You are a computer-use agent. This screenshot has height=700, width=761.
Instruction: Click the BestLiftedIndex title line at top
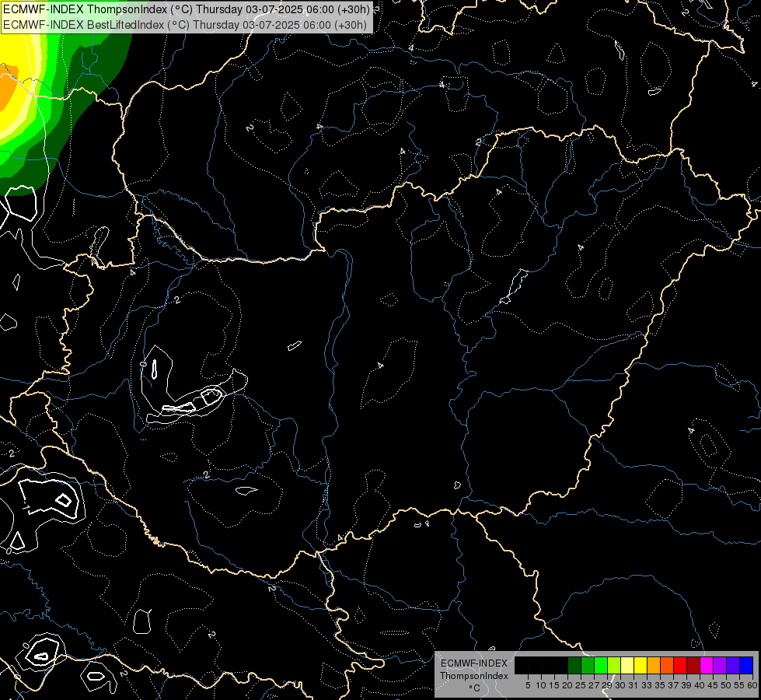tap(185, 25)
